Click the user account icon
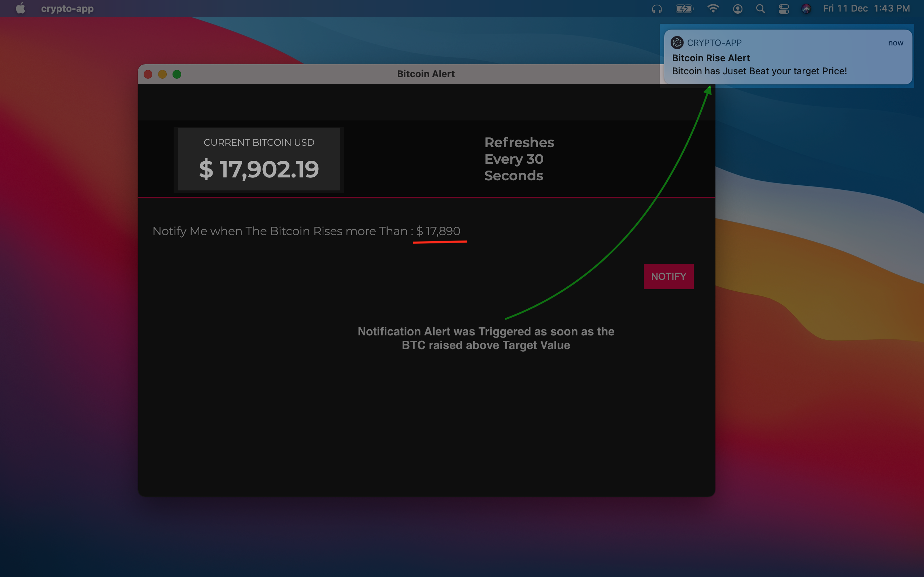924x577 pixels. (x=737, y=9)
